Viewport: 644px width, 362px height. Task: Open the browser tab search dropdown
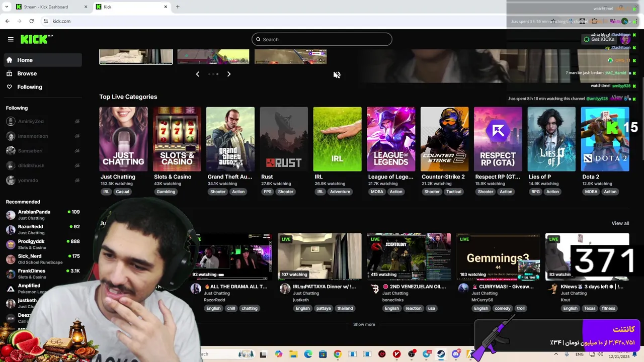click(x=7, y=7)
